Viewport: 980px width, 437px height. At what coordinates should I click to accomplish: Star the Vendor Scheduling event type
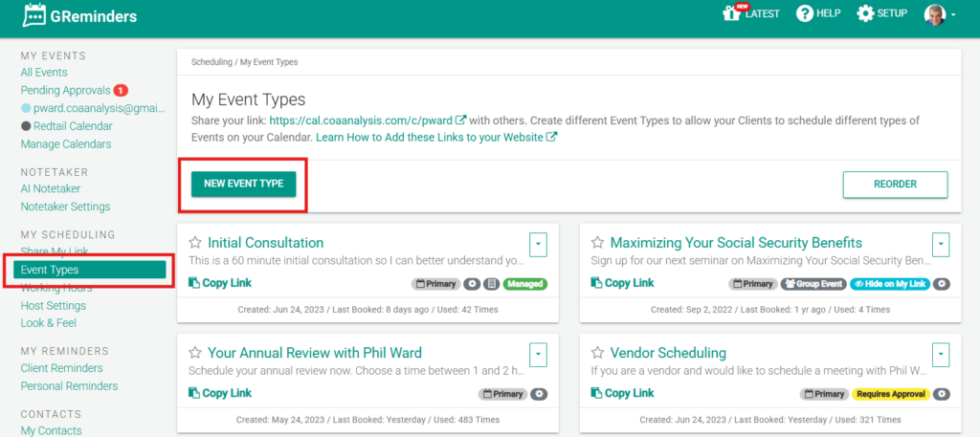(597, 353)
